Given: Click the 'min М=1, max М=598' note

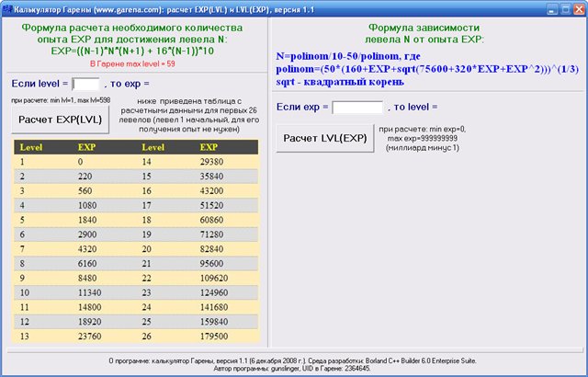Looking at the screenshot, I should tap(61, 100).
